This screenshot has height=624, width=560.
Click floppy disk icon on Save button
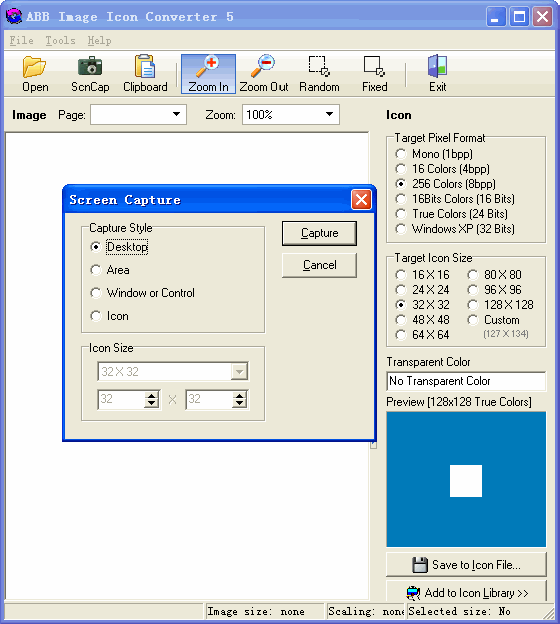[x=420, y=565]
